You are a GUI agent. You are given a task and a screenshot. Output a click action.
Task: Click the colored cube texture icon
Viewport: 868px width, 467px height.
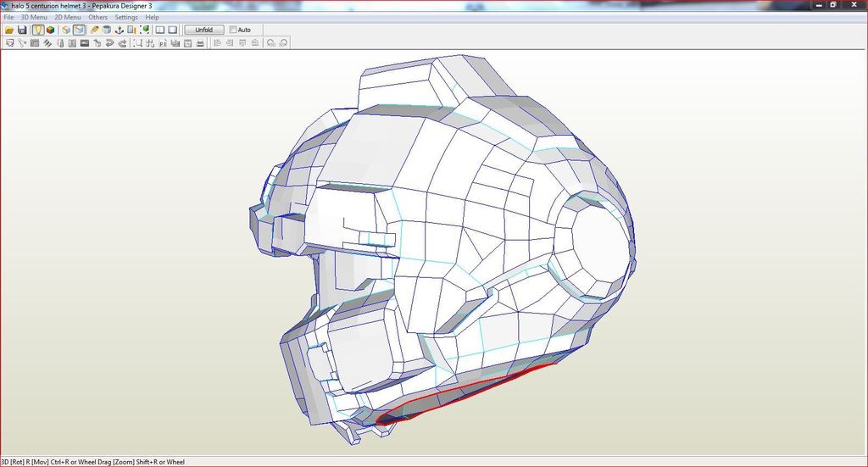51,30
